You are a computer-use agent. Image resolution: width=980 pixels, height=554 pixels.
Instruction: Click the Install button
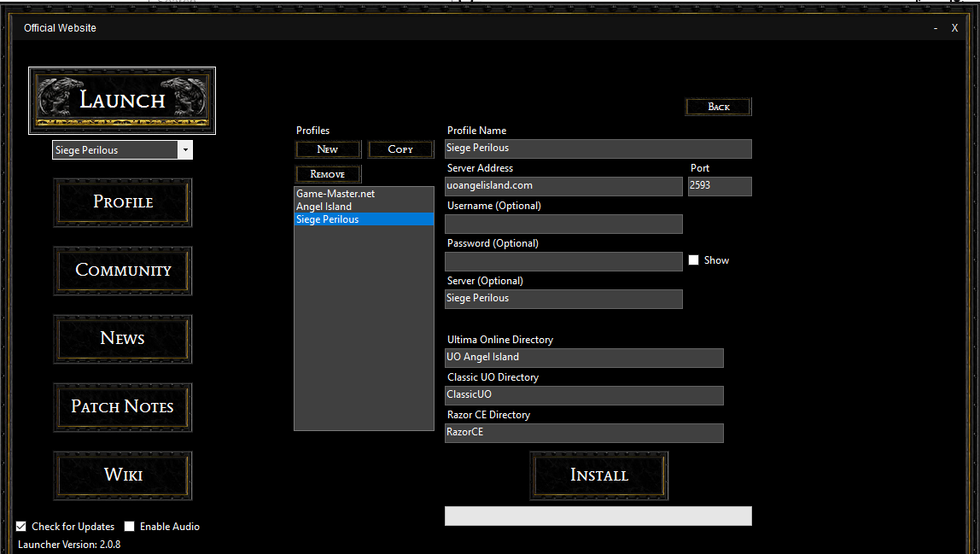(598, 475)
